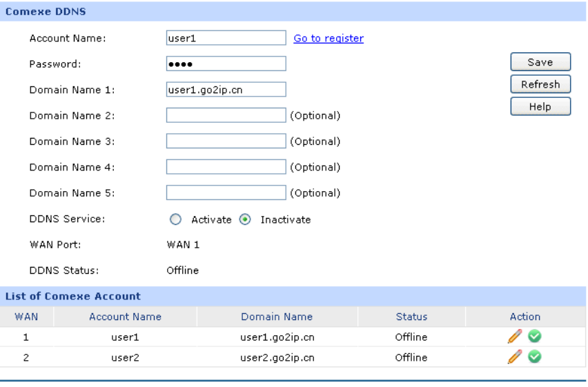Screen dimensions: 588x387
Task: Click the edit pencil icon for user2
Action: tap(514, 357)
